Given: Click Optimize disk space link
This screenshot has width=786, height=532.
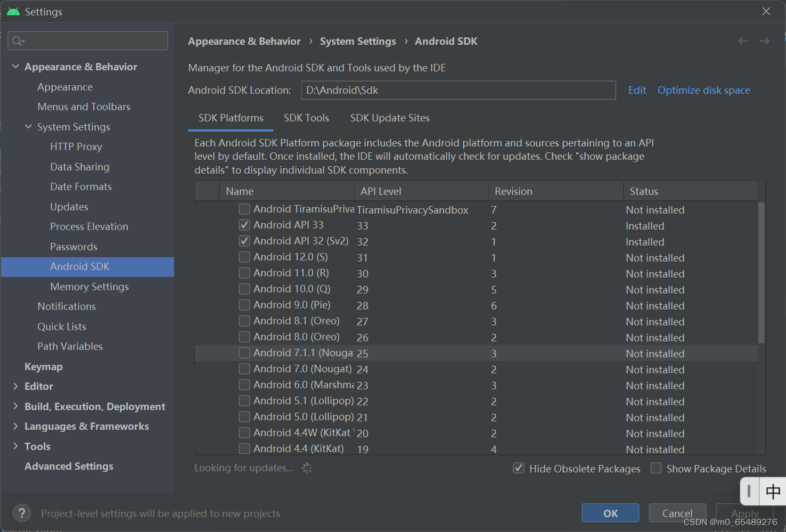Looking at the screenshot, I should pos(703,90).
